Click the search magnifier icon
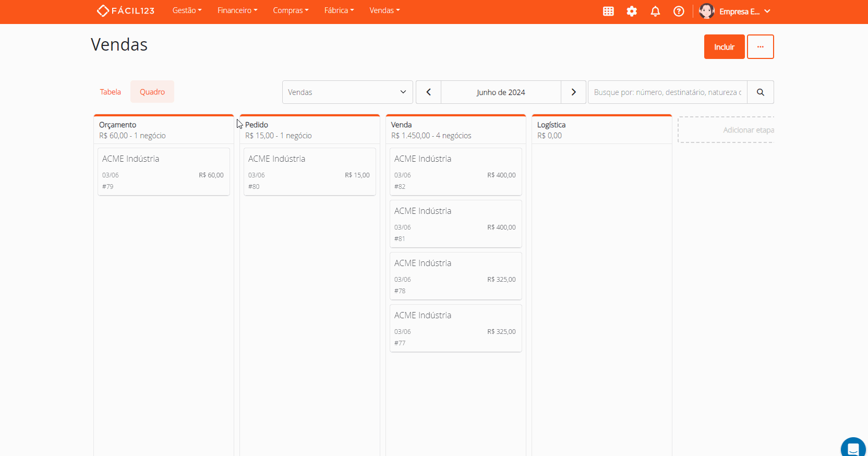Screen dimensions: 868x456 click(x=760, y=92)
